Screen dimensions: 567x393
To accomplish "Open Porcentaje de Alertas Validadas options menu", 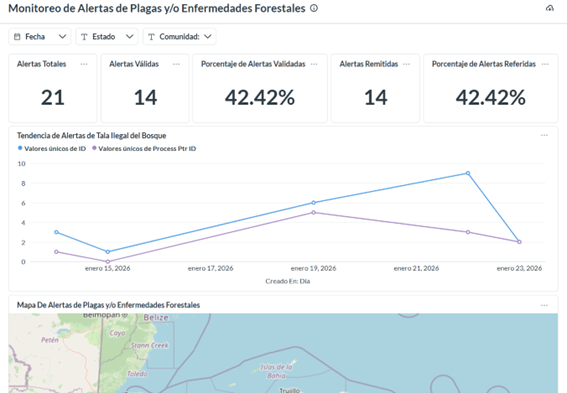I will click(x=314, y=64).
